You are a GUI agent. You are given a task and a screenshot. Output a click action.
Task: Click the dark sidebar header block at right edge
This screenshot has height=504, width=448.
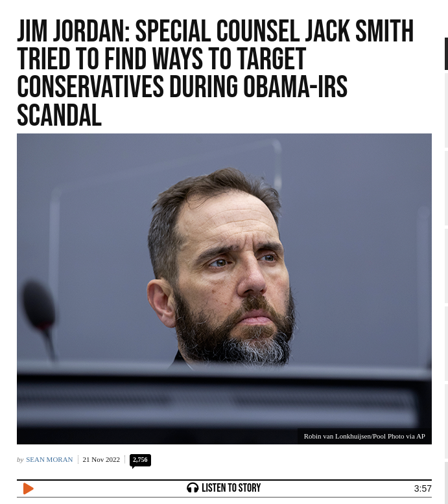447,54
